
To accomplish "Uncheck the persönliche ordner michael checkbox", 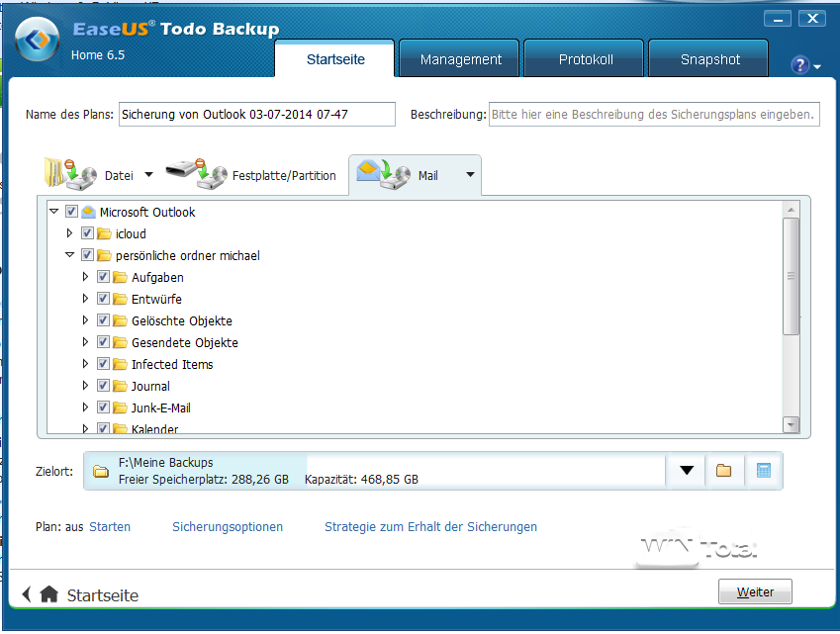I will click(87, 255).
